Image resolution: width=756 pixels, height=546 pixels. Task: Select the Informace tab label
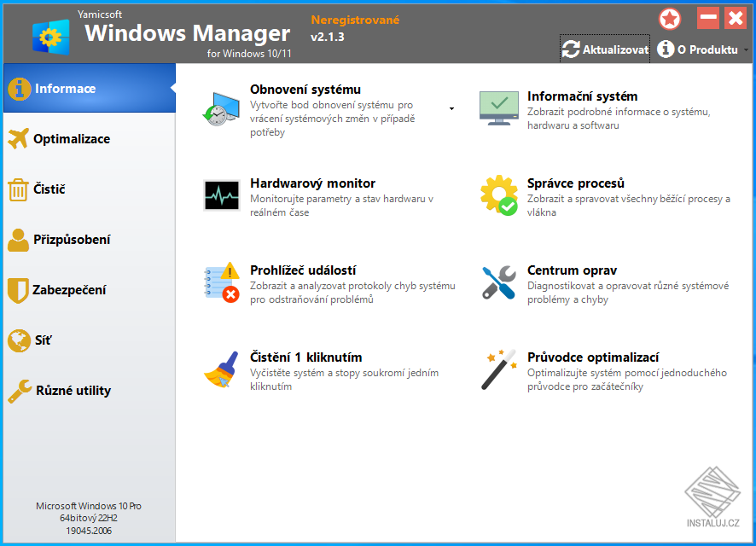tap(65, 89)
